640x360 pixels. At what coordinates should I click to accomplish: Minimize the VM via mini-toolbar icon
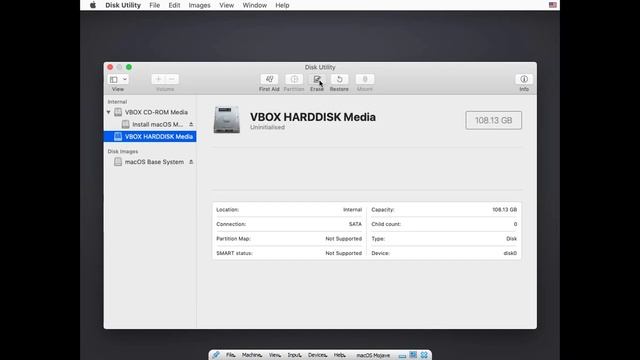pyautogui.click(x=402, y=356)
